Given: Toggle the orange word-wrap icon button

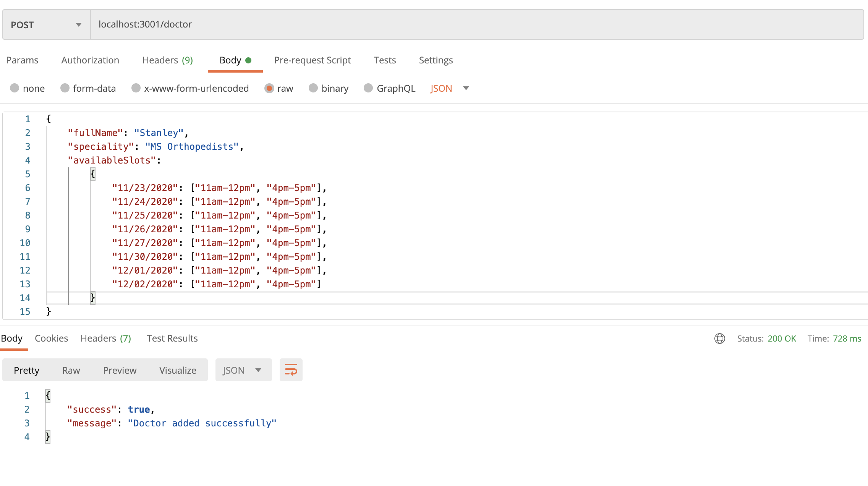Looking at the screenshot, I should pos(291,370).
